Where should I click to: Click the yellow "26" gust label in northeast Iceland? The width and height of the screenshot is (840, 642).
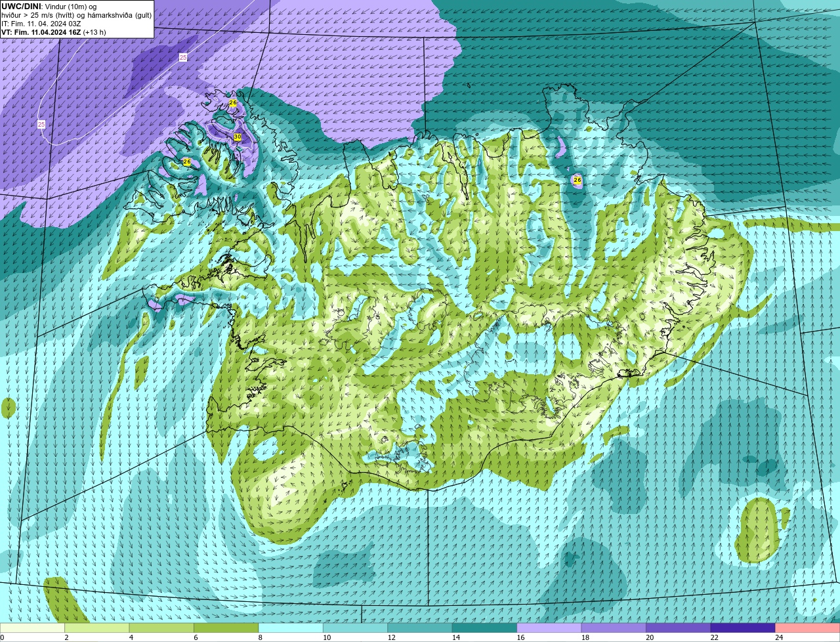[x=577, y=180]
